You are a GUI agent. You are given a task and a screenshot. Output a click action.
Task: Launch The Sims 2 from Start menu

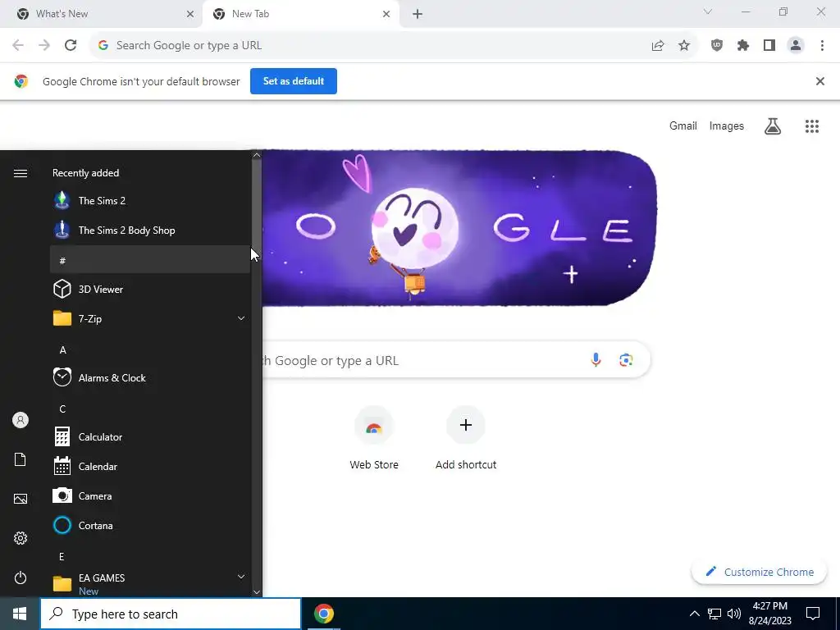tap(150, 200)
